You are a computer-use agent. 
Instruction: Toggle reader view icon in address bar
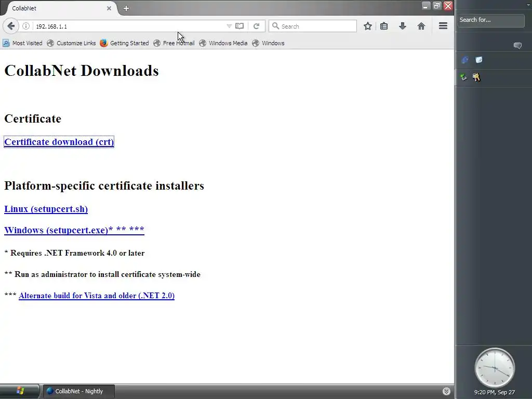[x=240, y=26]
